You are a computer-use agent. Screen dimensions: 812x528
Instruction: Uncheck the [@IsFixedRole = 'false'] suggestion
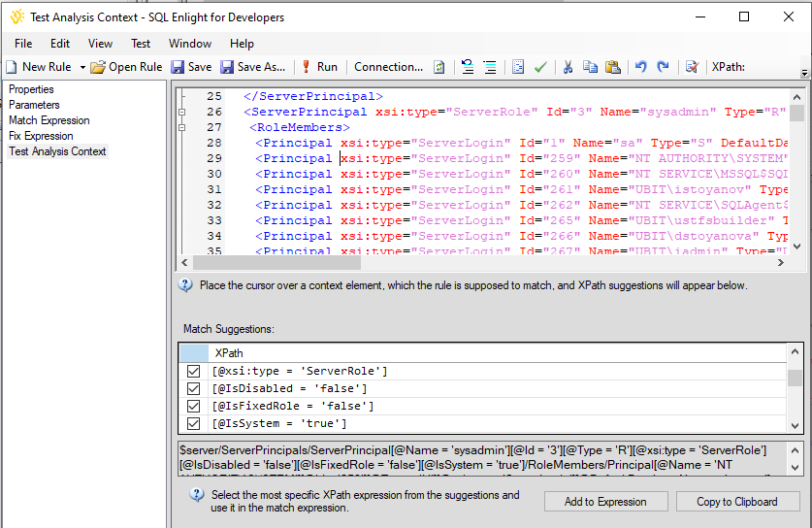point(194,407)
